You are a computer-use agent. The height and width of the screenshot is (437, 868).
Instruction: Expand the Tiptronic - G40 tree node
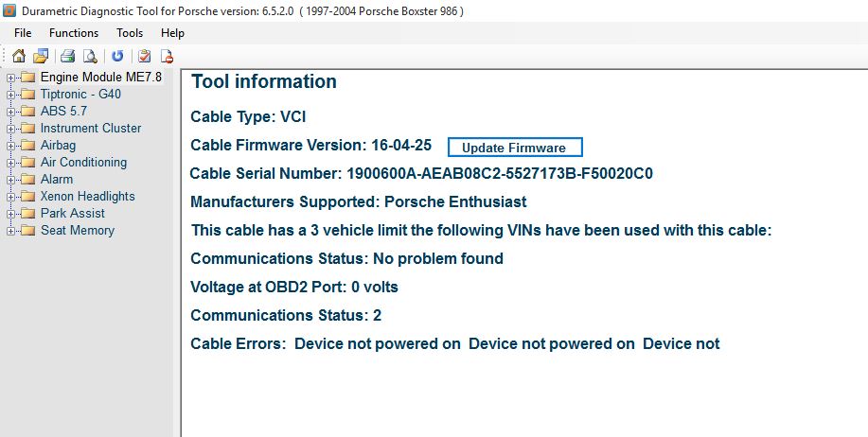[10, 95]
